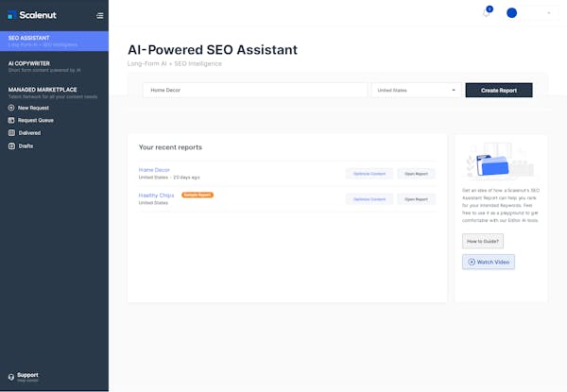
Task: Go to Drafts
Action: coord(26,146)
